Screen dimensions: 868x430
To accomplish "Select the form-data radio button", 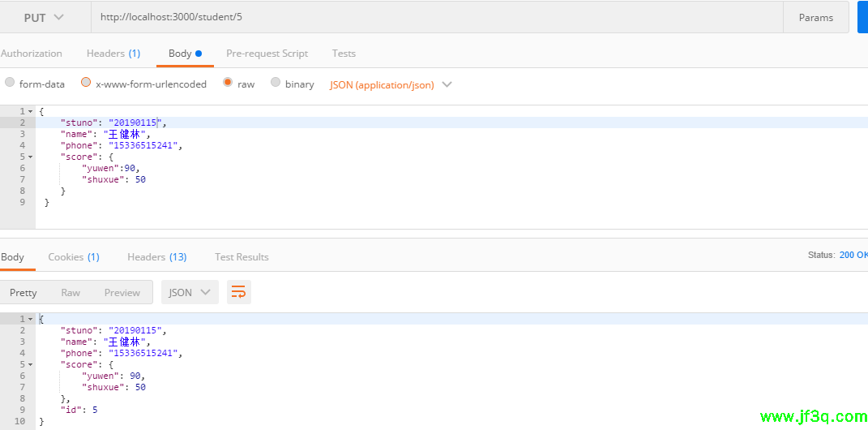I will tap(10, 83).
